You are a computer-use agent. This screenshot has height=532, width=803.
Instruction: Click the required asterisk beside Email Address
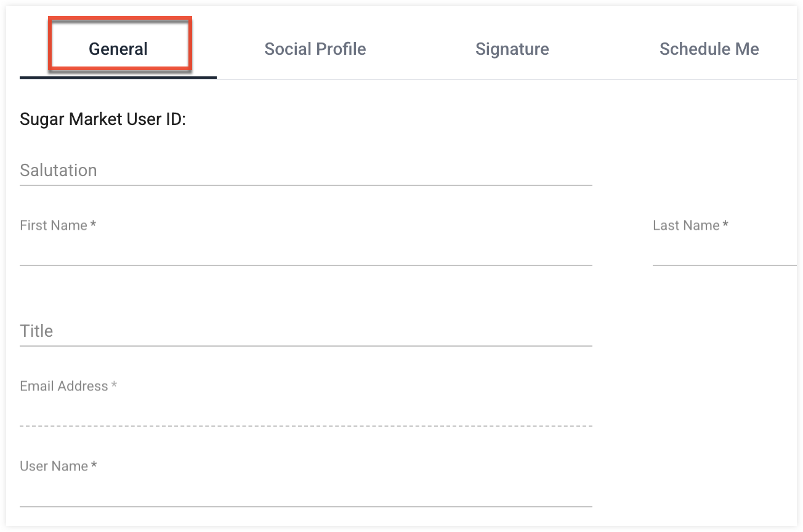point(114,385)
